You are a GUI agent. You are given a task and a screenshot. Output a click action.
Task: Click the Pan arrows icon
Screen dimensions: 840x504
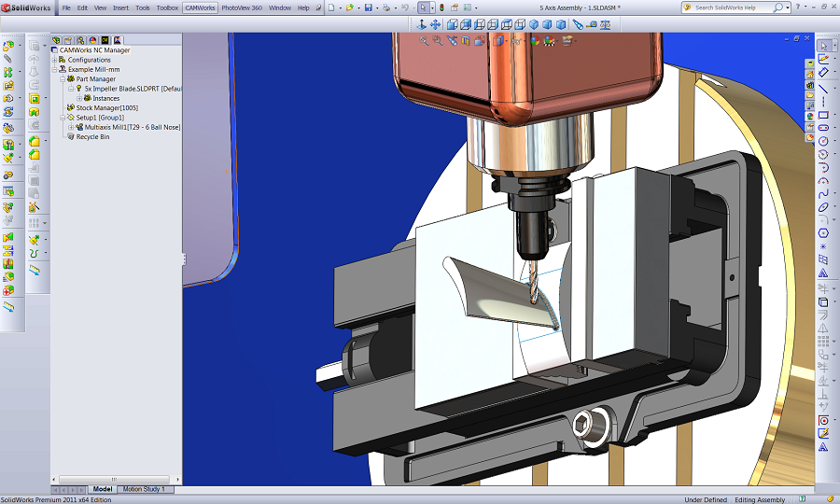[x=435, y=24]
